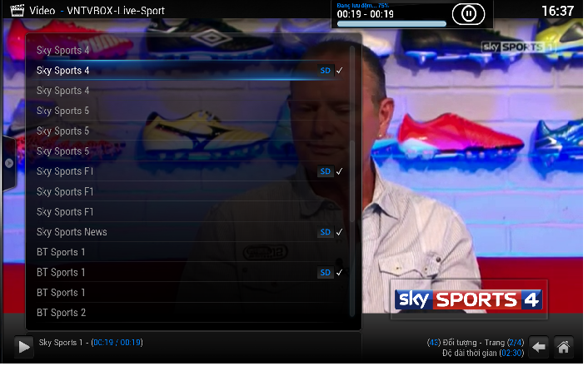The image size is (588, 366).
Task: Select the last BT Sports 1 entry
Action: pyautogui.click(x=191, y=294)
